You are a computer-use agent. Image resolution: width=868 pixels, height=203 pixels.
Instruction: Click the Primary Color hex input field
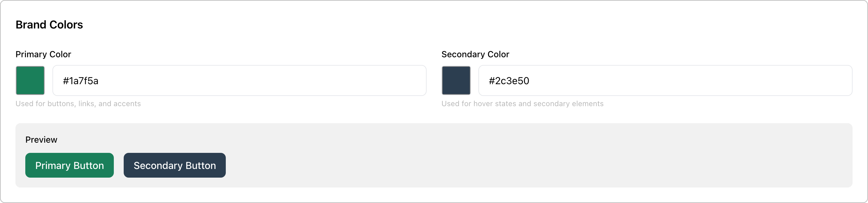(239, 80)
